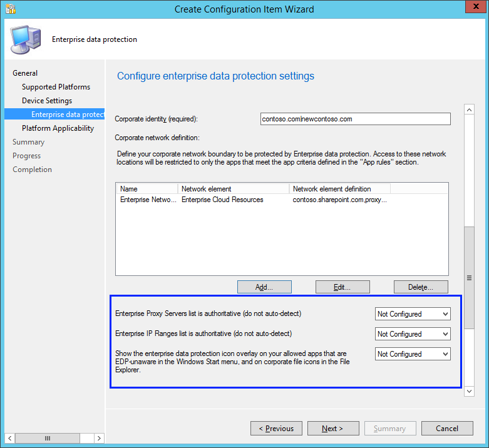Click the navigation horizontal scrollbar thumb
489x448 pixels.
(48, 438)
